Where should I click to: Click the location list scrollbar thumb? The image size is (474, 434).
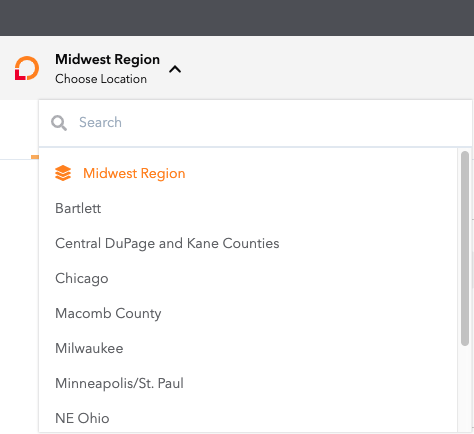465,248
